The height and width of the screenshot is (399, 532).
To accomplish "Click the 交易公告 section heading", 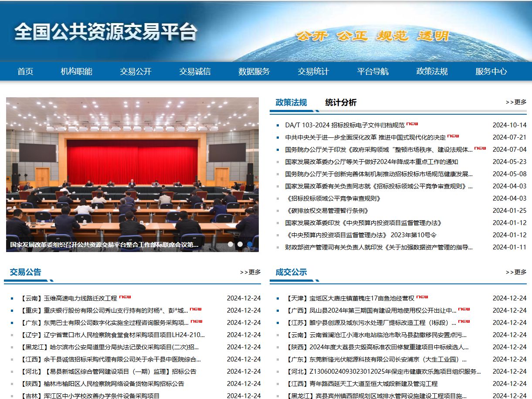I will tap(25, 273).
